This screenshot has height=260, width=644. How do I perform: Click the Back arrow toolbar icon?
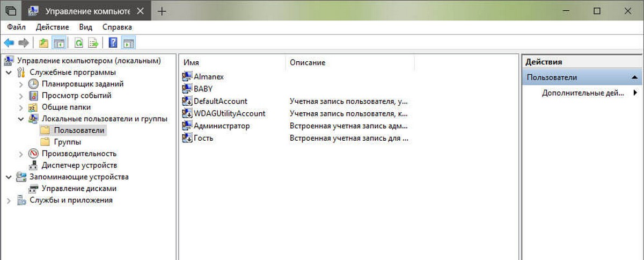click(9, 43)
